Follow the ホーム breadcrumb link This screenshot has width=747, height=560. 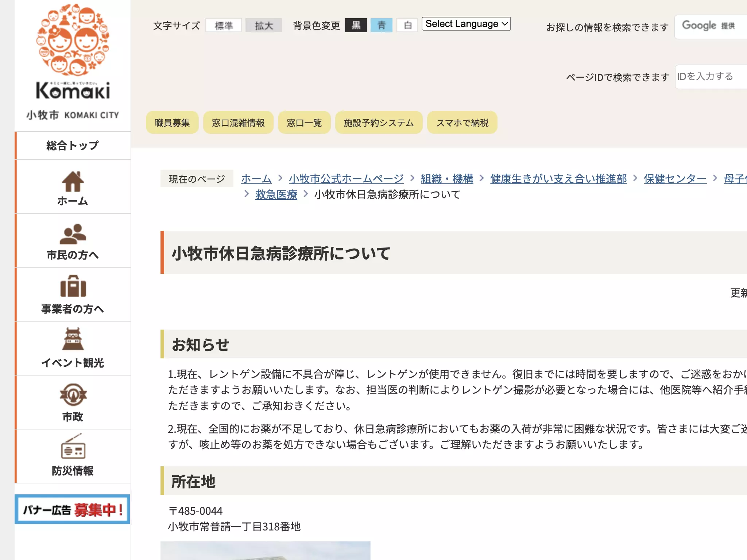pos(256,179)
